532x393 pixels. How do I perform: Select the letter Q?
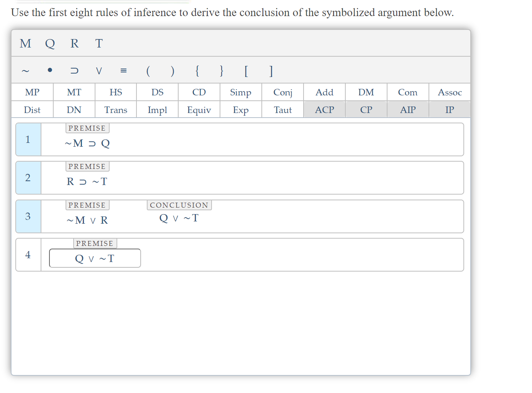point(49,43)
